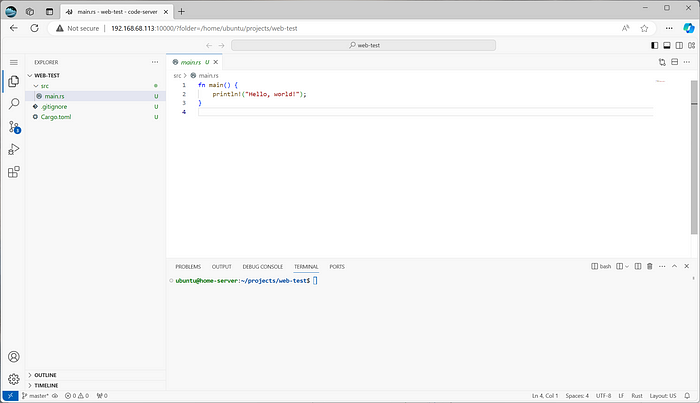Toggle the secondary side bar layout
Screen dimensions: 700x403
[679, 45]
